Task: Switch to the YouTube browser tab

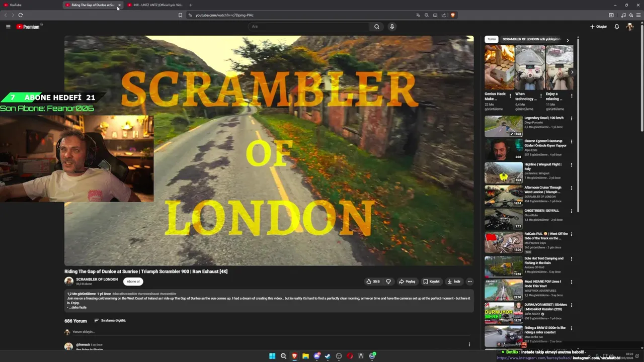Action: click(30, 5)
